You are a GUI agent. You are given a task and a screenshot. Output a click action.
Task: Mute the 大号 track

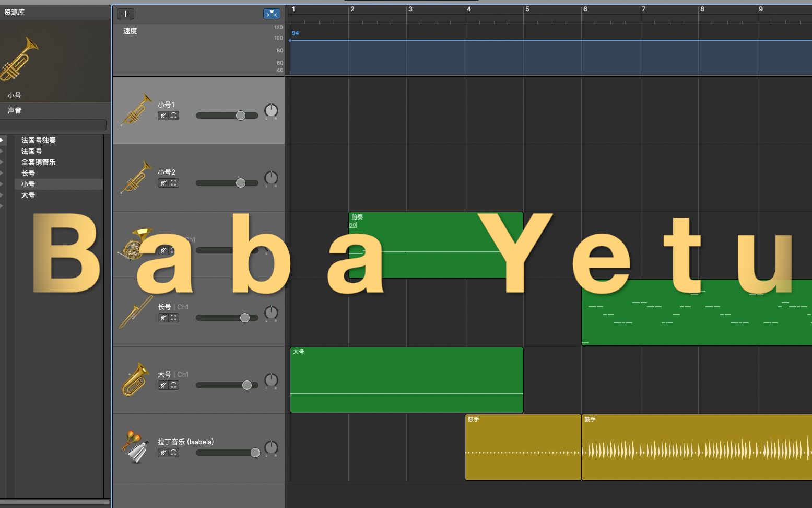click(163, 385)
